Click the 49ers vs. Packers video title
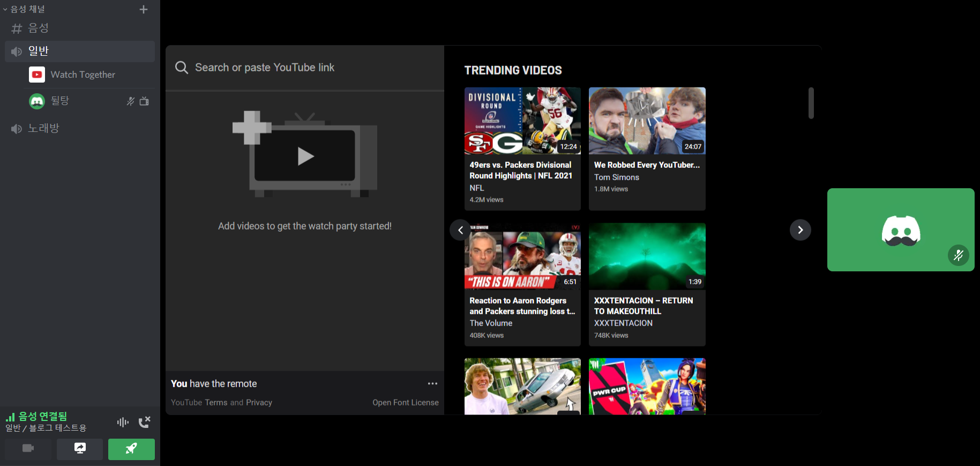The height and width of the screenshot is (466, 980). (521, 171)
